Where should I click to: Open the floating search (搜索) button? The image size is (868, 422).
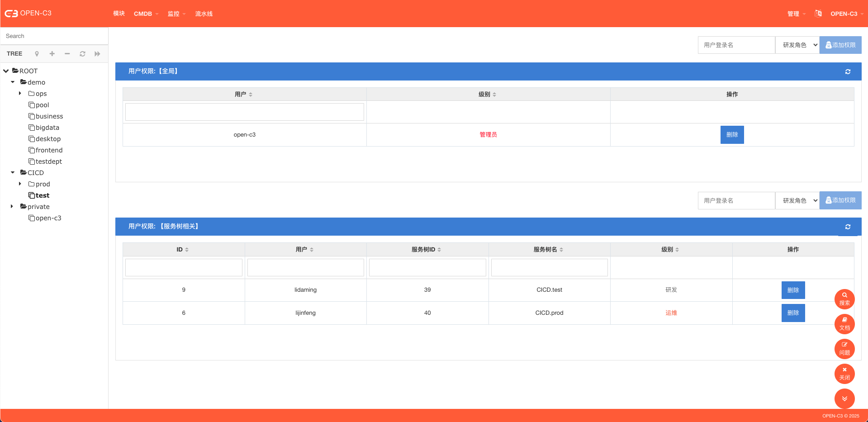(844, 299)
